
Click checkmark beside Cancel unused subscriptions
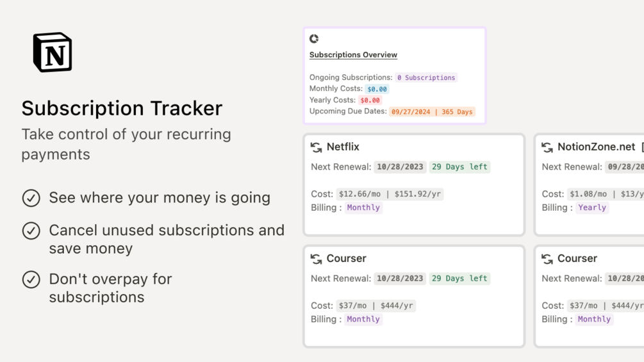(x=31, y=231)
